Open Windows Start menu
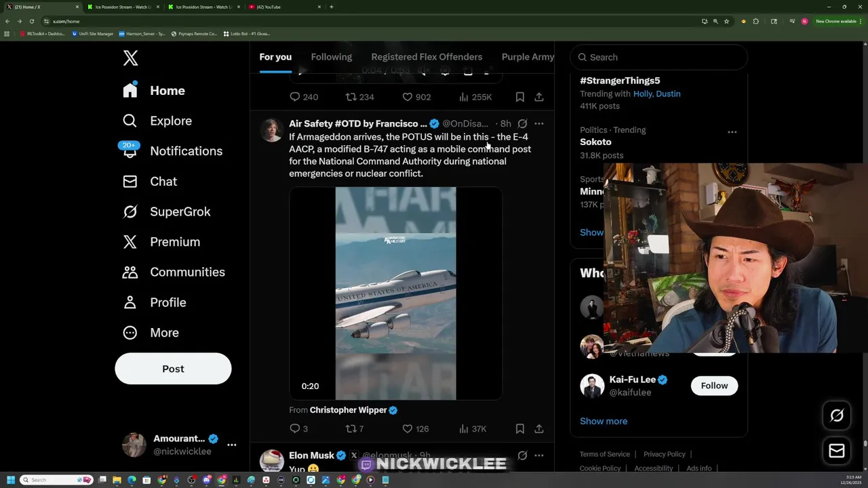This screenshot has height=488, width=868. pos(10,480)
